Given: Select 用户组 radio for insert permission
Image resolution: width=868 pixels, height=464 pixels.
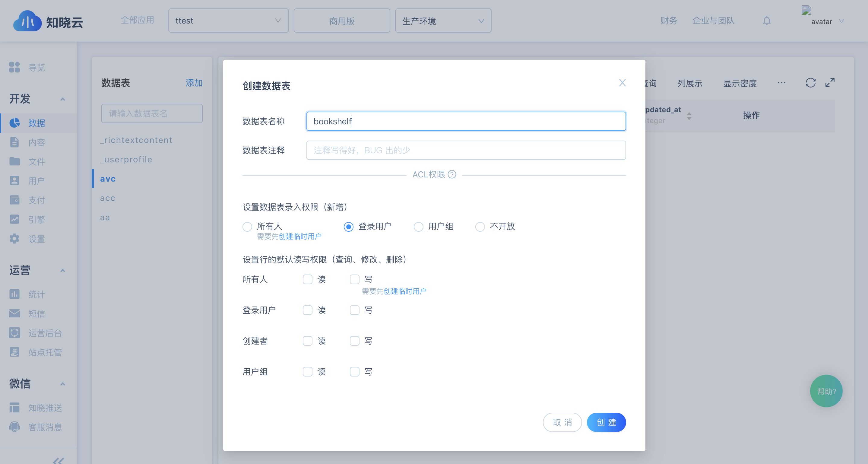Looking at the screenshot, I should [419, 227].
